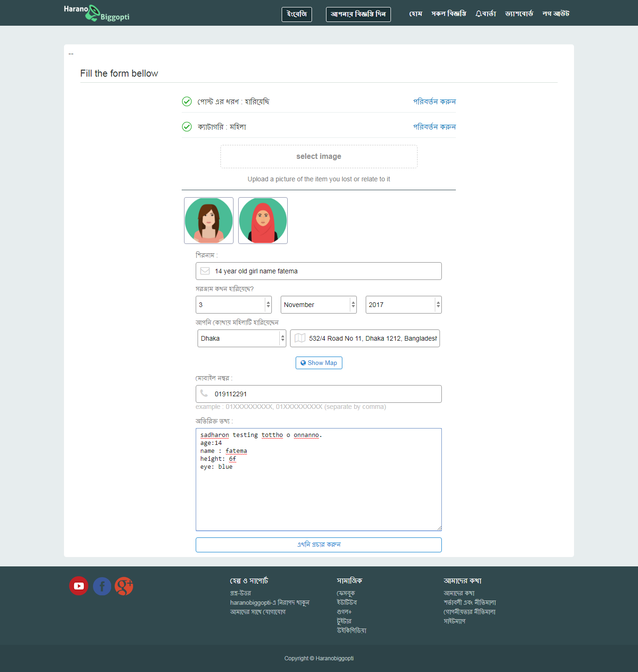
Task: Open the Facebook round icon in footer
Action: click(x=102, y=586)
